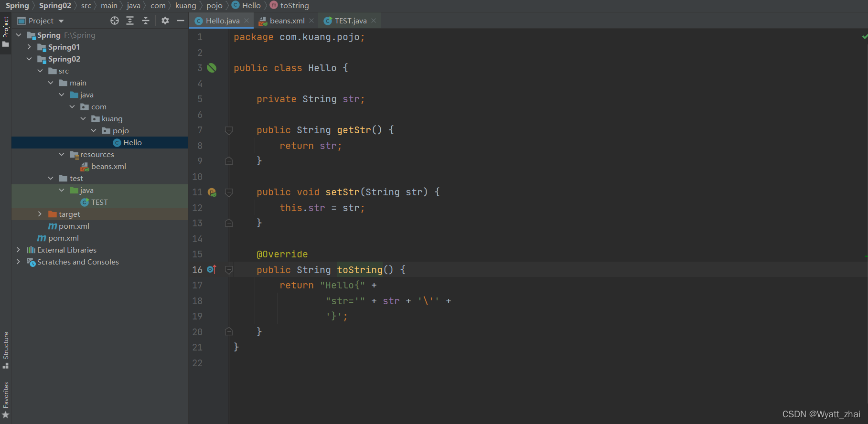Select the TEST class in project tree
868x424 pixels.
point(99,202)
